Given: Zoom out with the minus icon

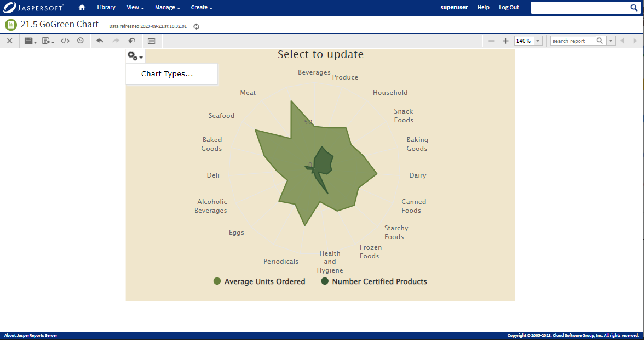Looking at the screenshot, I should (x=491, y=41).
